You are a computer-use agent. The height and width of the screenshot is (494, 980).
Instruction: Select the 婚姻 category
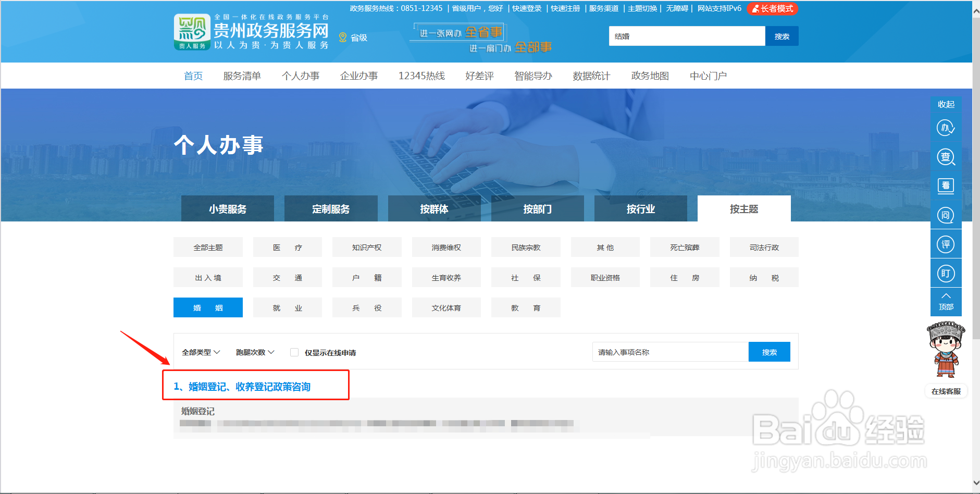coord(208,307)
